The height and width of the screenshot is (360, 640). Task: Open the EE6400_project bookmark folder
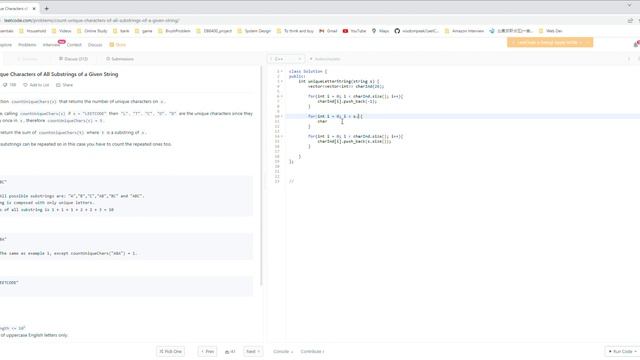(214, 31)
